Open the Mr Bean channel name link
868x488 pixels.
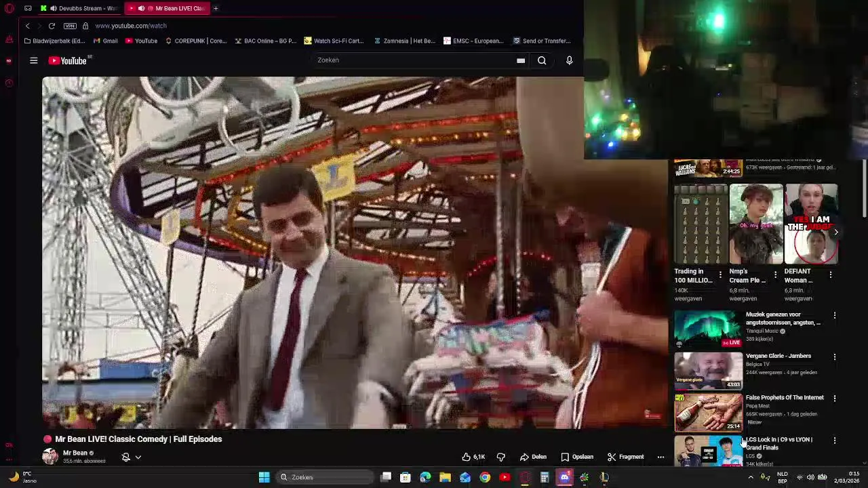point(75,453)
